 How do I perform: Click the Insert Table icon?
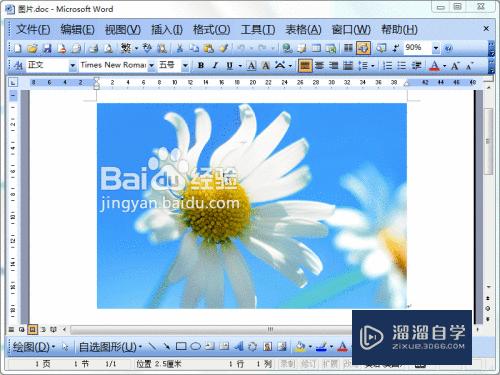[316, 49]
